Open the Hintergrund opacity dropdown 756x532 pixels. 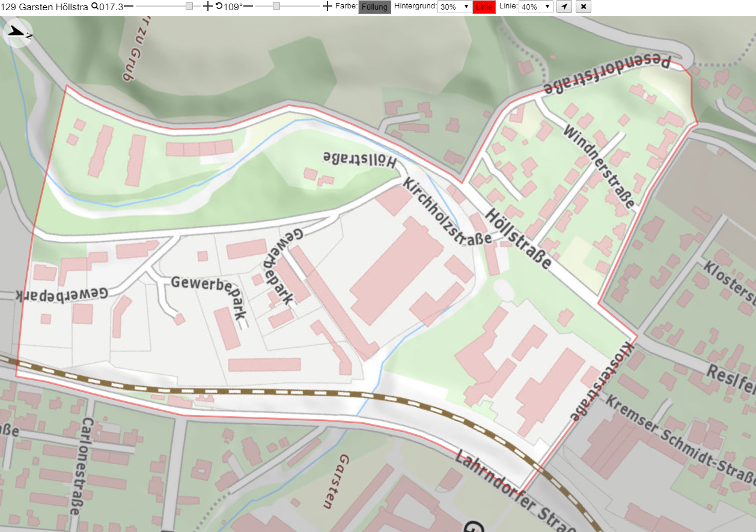(x=454, y=7)
